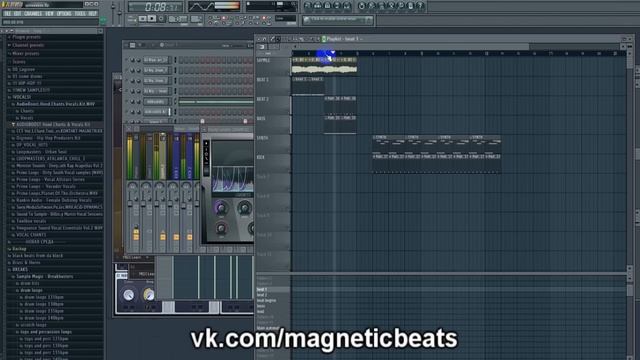Stop playback with the Stop button
The height and width of the screenshot is (360, 640).
(152, 19)
